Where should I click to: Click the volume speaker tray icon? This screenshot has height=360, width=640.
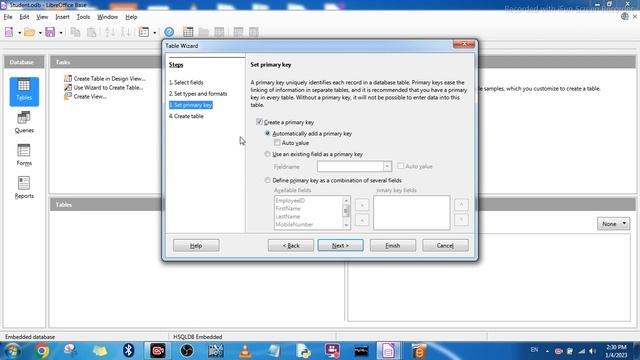593,351
